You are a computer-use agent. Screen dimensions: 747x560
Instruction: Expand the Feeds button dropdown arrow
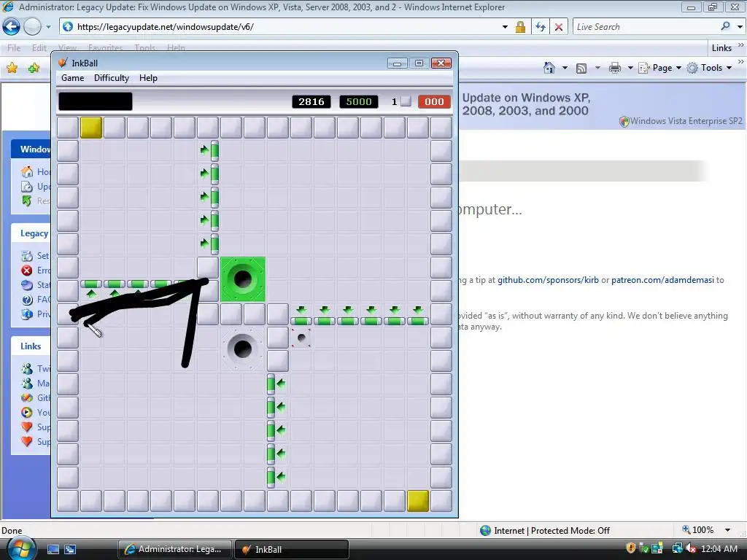click(597, 68)
